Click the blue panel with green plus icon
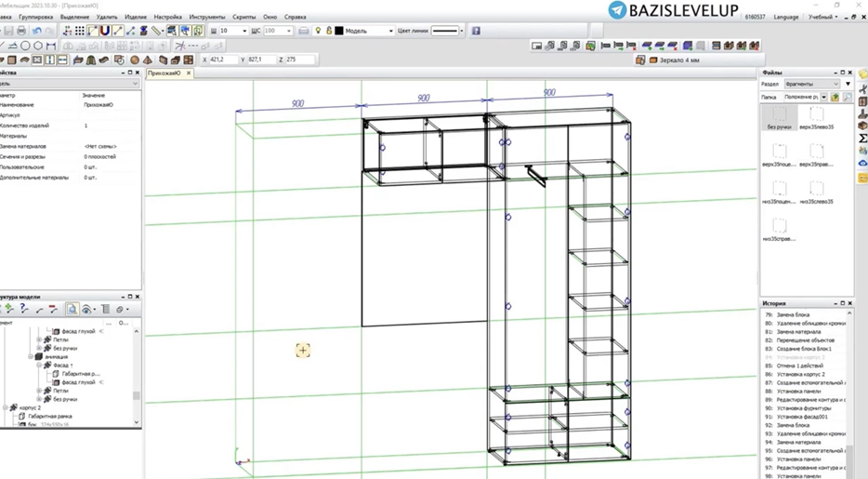This screenshot has width=868, height=479. [688, 46]
